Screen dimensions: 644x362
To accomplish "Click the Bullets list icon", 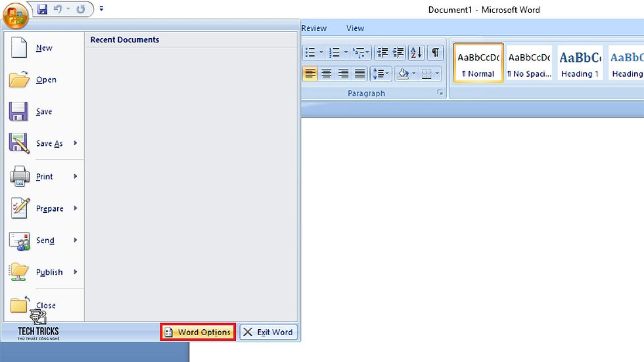I will tap(310, 53).
